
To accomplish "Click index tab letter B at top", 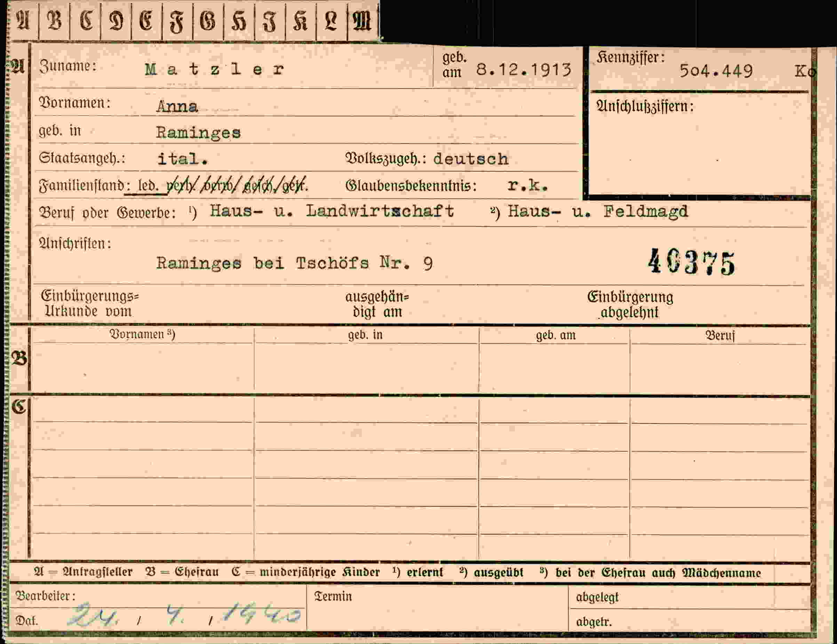I will coord(54,20).
